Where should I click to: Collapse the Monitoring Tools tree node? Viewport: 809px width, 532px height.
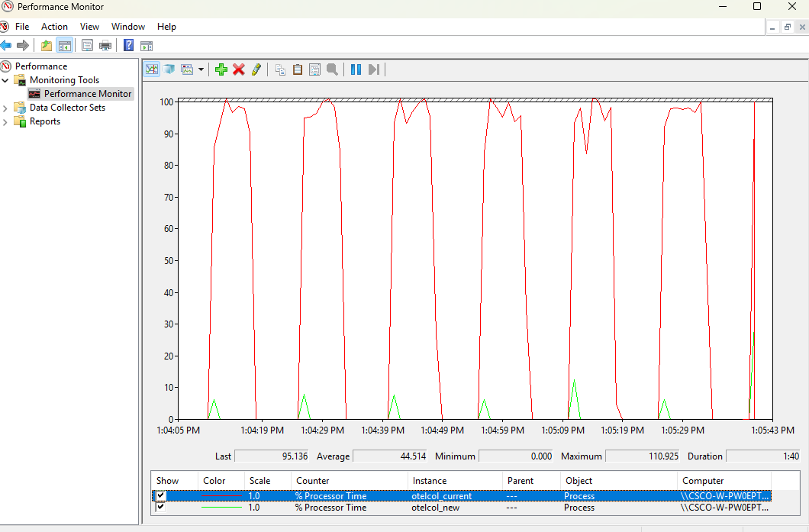click(x=5, y=80)
